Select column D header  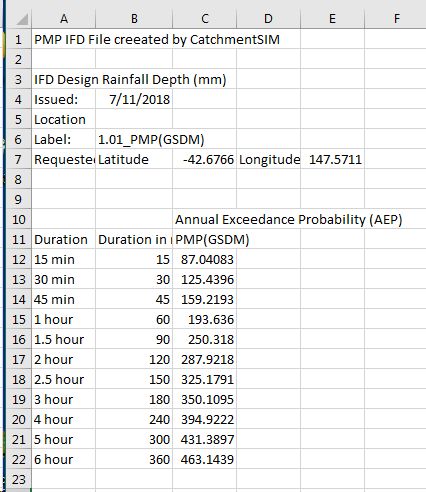pos(268,19)
